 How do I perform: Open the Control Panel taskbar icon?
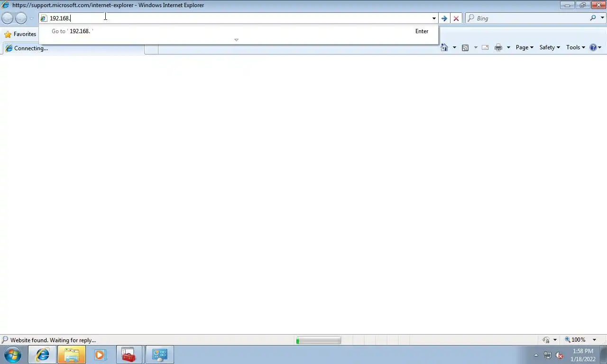click(x=160, y=355)
